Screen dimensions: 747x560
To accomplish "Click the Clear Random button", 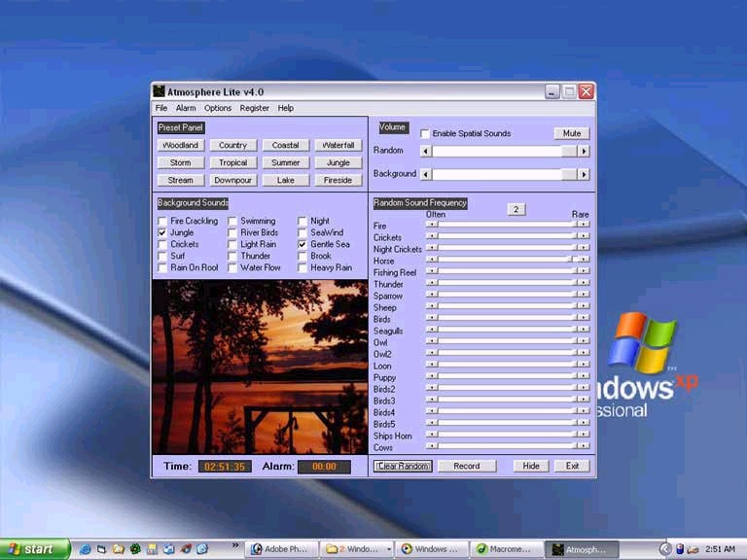I will [403, 467].
